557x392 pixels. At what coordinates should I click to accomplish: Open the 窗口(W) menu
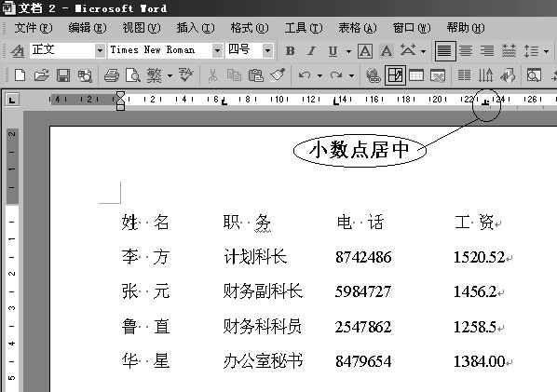(x=412, y=28)
